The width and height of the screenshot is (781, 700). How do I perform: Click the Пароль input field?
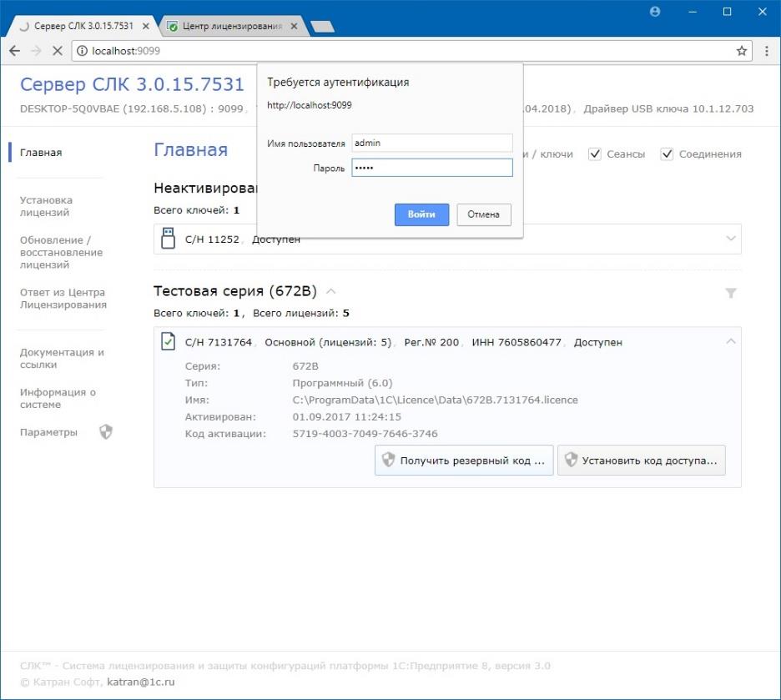coord(432,168)
